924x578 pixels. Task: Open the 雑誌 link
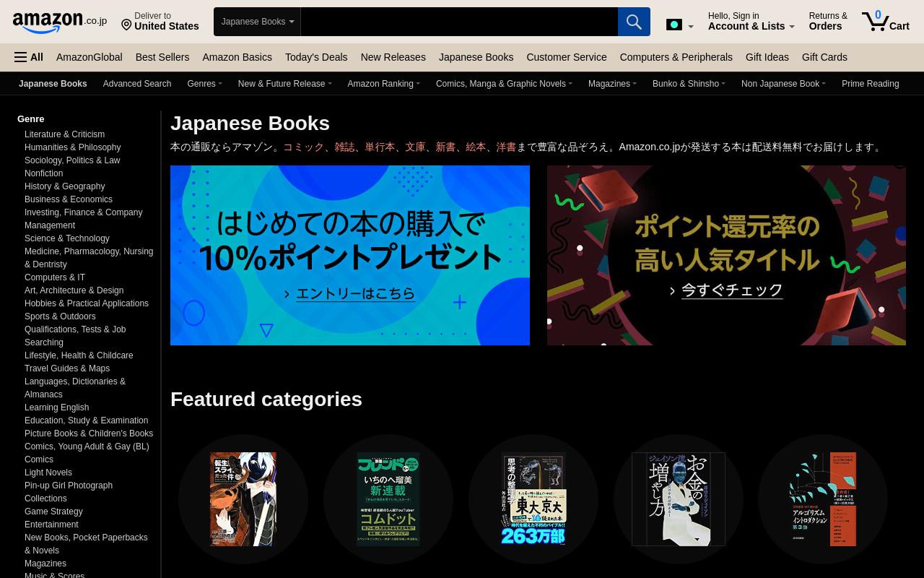click(x=344, y=147)
